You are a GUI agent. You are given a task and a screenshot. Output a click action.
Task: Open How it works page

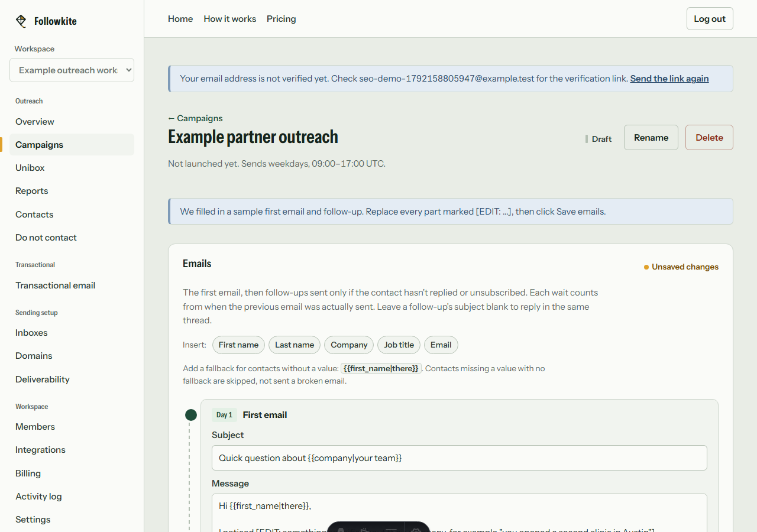tap(230, 19)
